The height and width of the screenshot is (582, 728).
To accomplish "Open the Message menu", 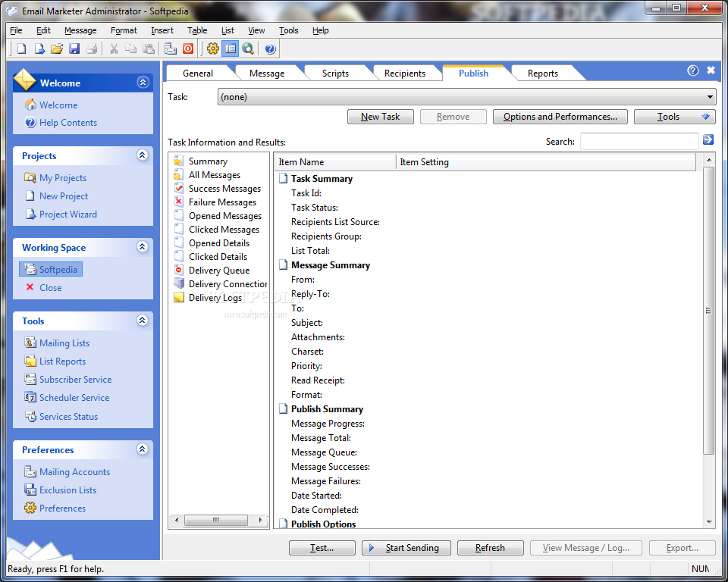I will pos(80,30).
